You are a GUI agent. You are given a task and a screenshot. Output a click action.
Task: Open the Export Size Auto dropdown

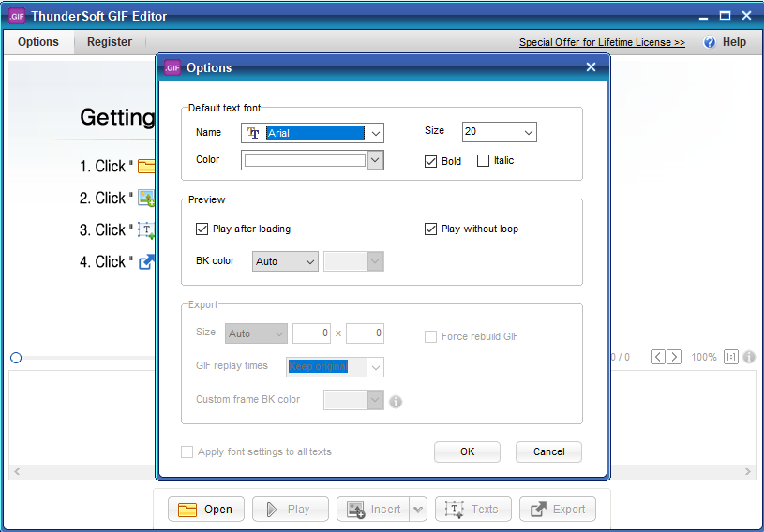tap(256, 333)
